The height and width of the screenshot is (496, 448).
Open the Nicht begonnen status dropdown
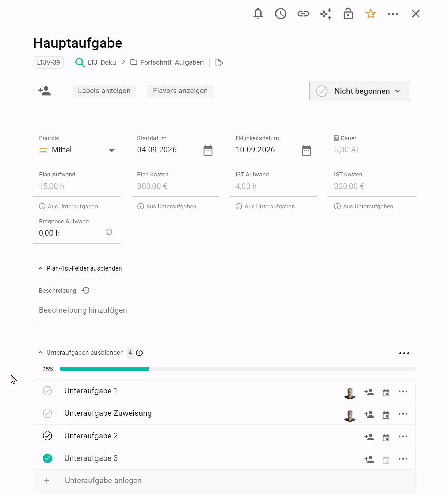(x=360, y=91)
